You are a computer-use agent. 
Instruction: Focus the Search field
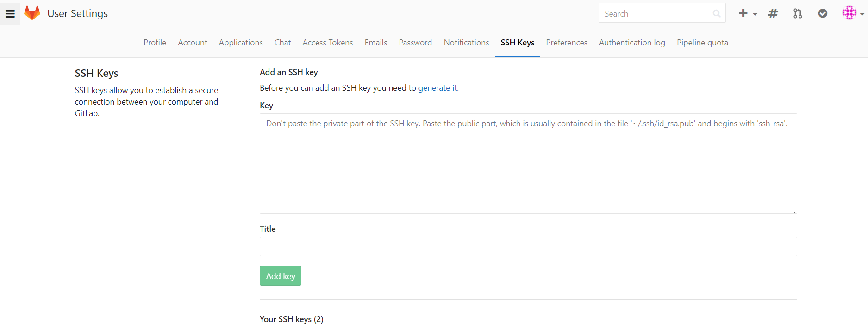[x=662, y=13]
